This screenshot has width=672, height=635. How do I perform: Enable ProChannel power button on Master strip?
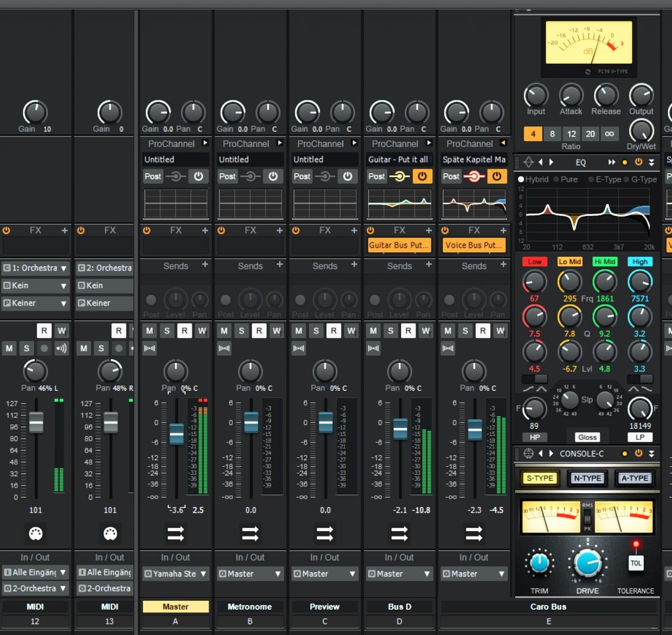pos(198,176)
